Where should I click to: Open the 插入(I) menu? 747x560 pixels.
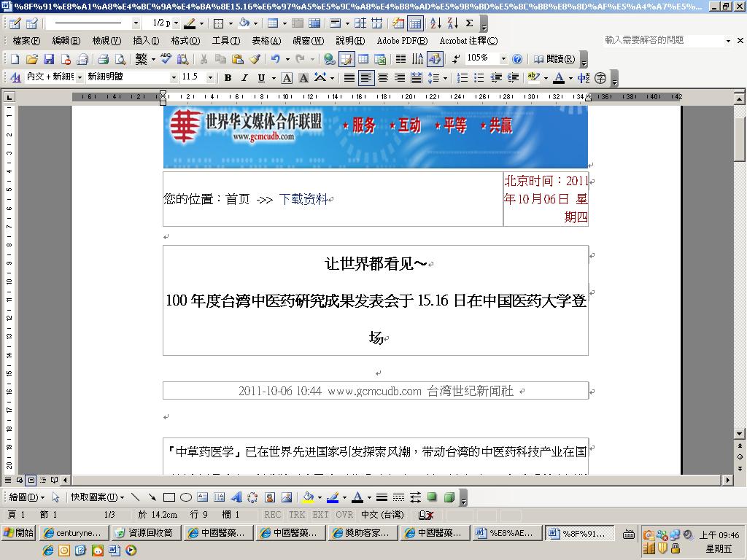pos(146,41)
